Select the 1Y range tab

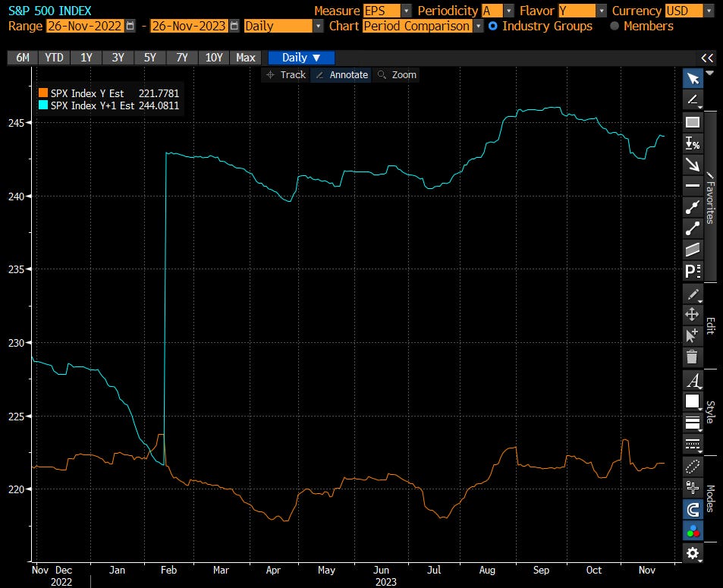(x=86, y=58)
